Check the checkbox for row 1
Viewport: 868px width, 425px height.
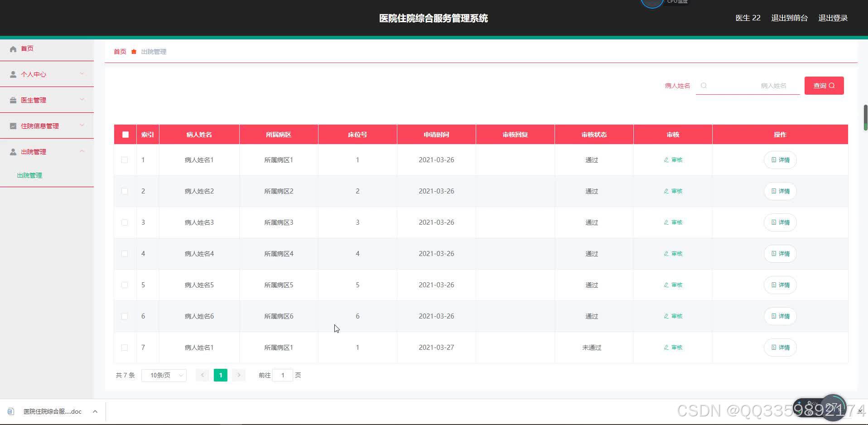click(x=125, y=160)
